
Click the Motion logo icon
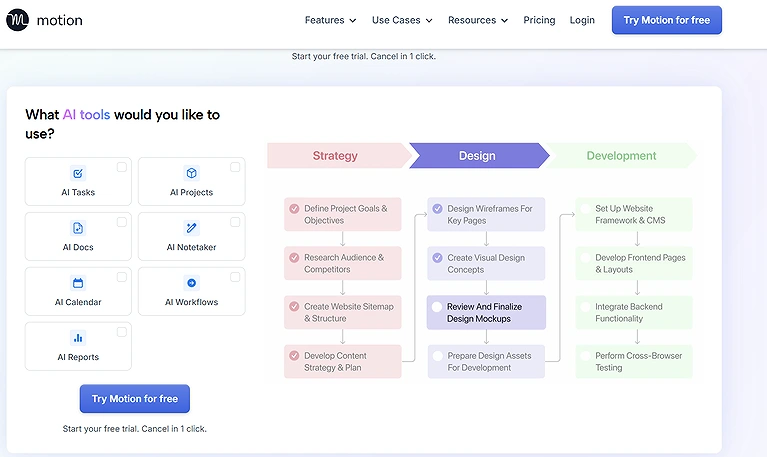coord(18,20)
